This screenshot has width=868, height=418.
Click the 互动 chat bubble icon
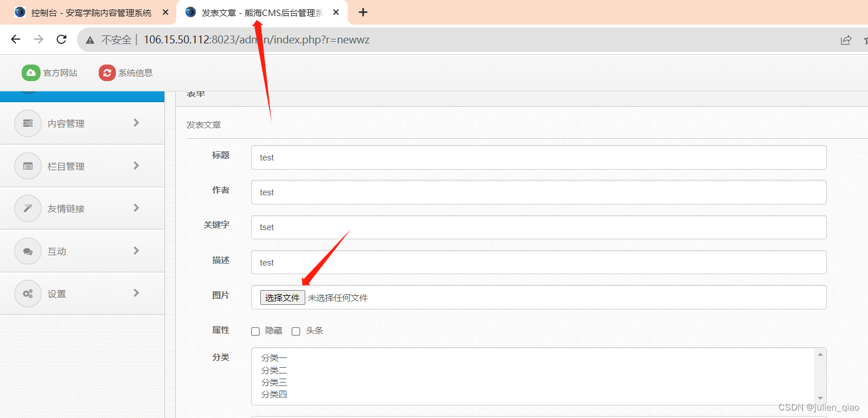click(28, 251)
